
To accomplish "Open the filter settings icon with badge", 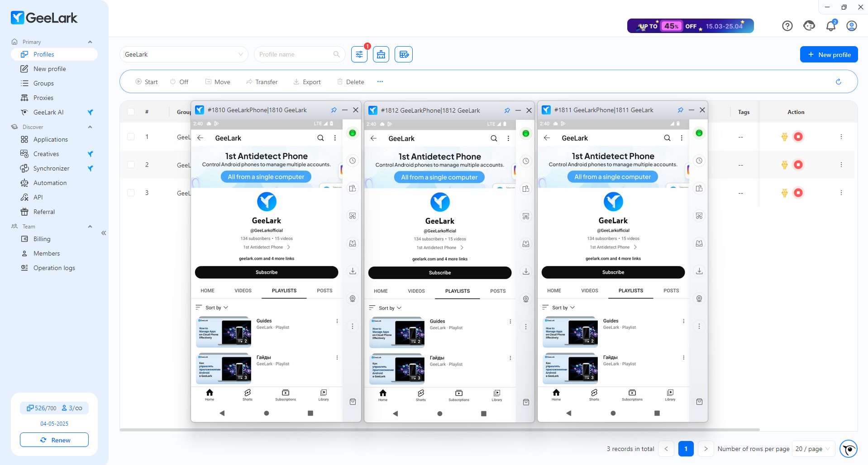I will [359, 54].
